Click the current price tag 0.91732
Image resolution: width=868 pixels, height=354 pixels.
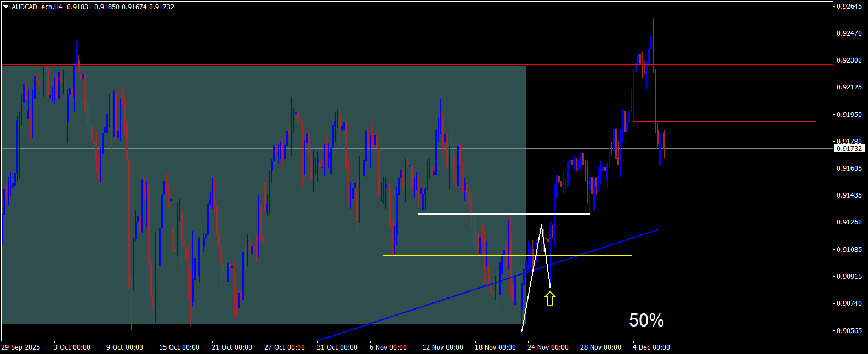pyautogui.click(x=849, y=149)
